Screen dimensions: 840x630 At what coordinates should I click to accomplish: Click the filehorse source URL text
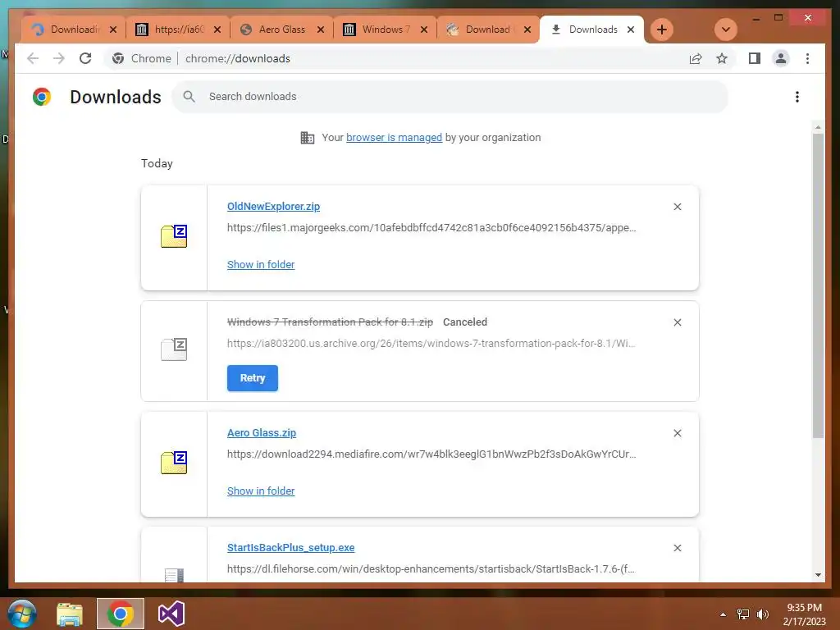point(431,569)
